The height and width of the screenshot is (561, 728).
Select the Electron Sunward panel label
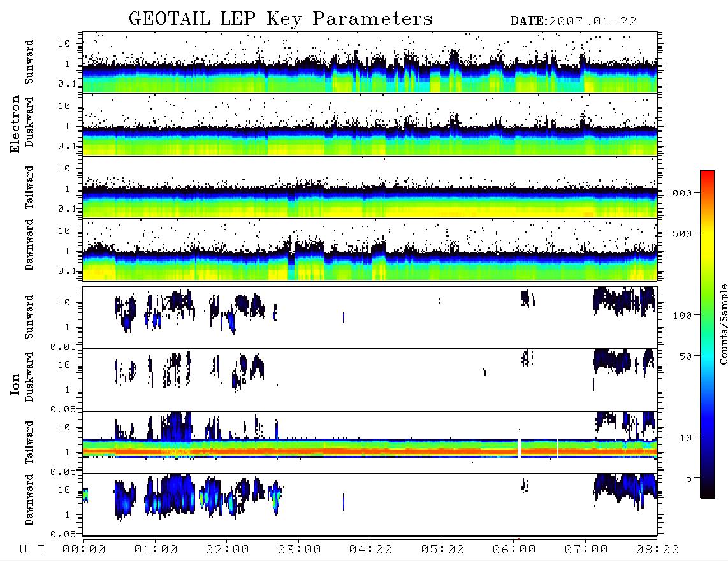pos(29,62)
